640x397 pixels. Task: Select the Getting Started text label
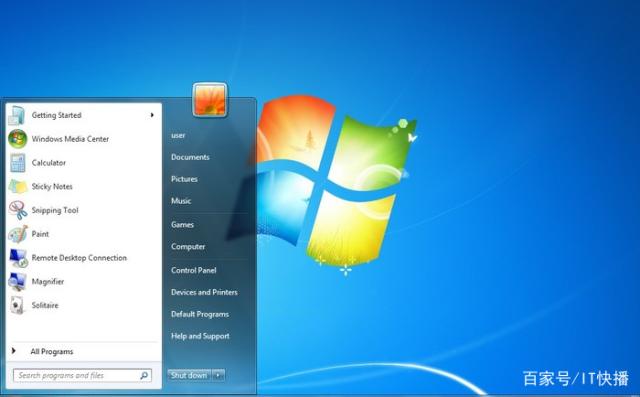[57, 115]
